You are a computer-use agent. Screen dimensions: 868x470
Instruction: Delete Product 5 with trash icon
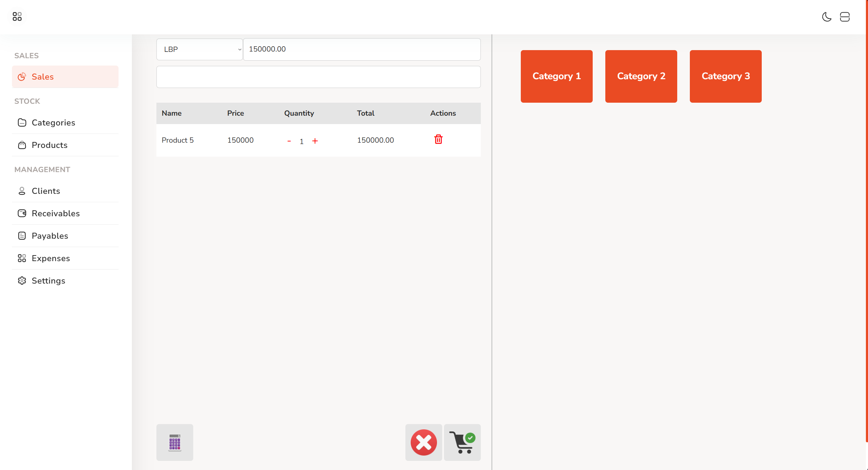[x=438, y=139]
